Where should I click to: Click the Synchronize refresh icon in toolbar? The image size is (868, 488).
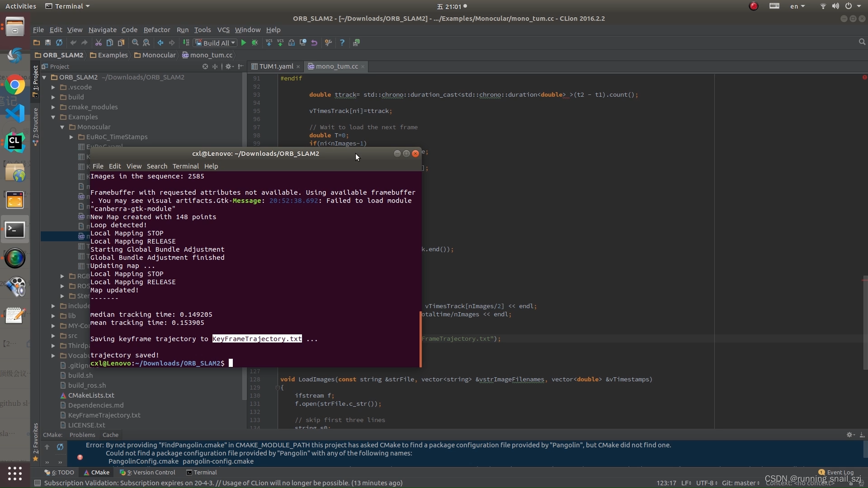pyautogui.click(x=59, y=42)
